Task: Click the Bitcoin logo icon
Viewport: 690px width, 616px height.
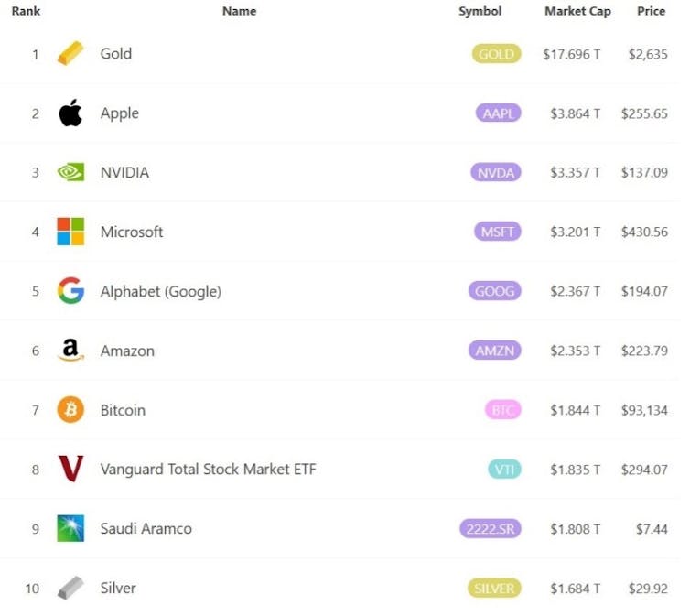Action: pos(70,410)
